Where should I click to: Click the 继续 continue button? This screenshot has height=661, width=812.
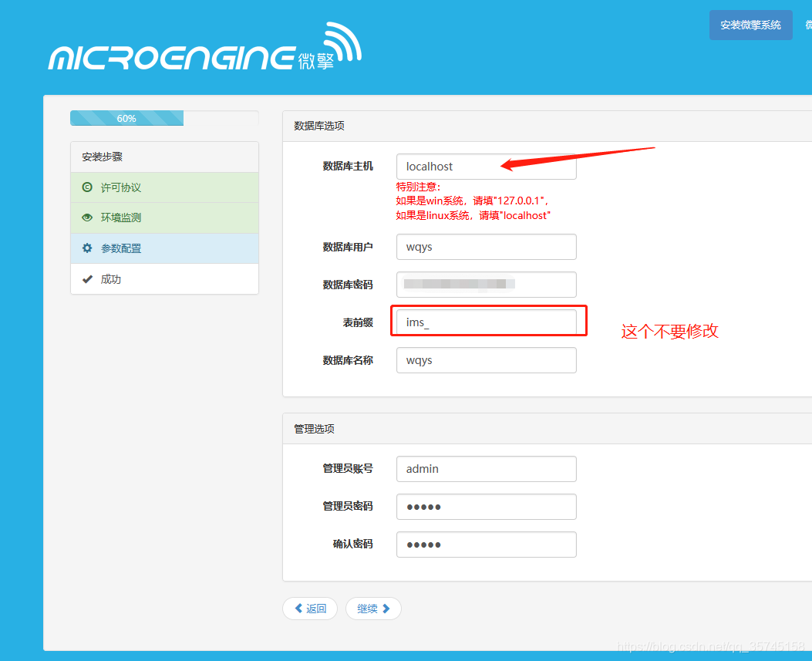(373, 609)
